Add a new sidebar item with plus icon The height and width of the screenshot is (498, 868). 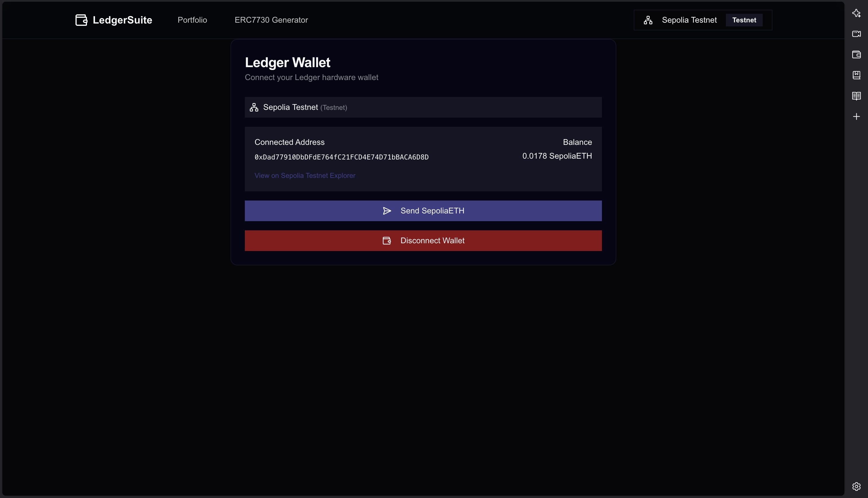pyautogui.click(x=856, y=117)
